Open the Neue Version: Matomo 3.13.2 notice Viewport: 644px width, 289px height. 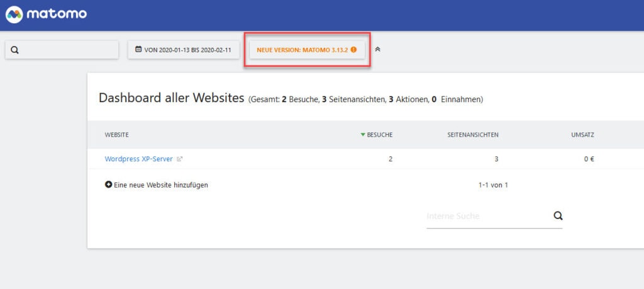pyautogui.click(x=307, y=50)
